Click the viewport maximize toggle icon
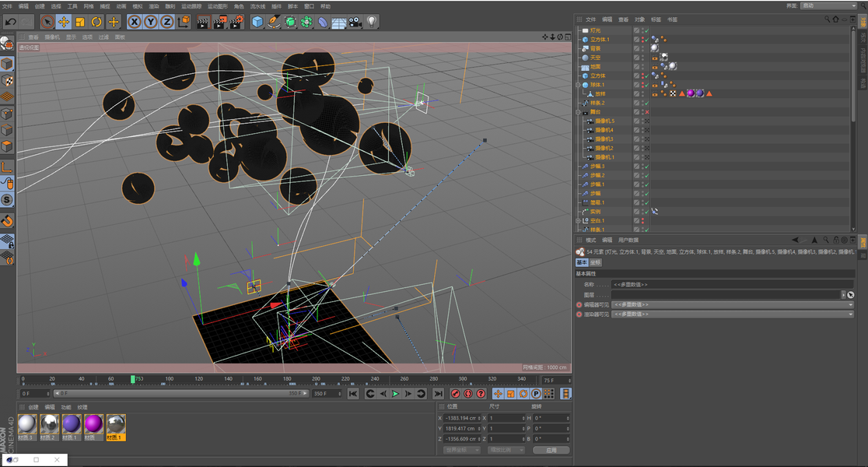This screenshot has width=868, height=467. (568, 37)
